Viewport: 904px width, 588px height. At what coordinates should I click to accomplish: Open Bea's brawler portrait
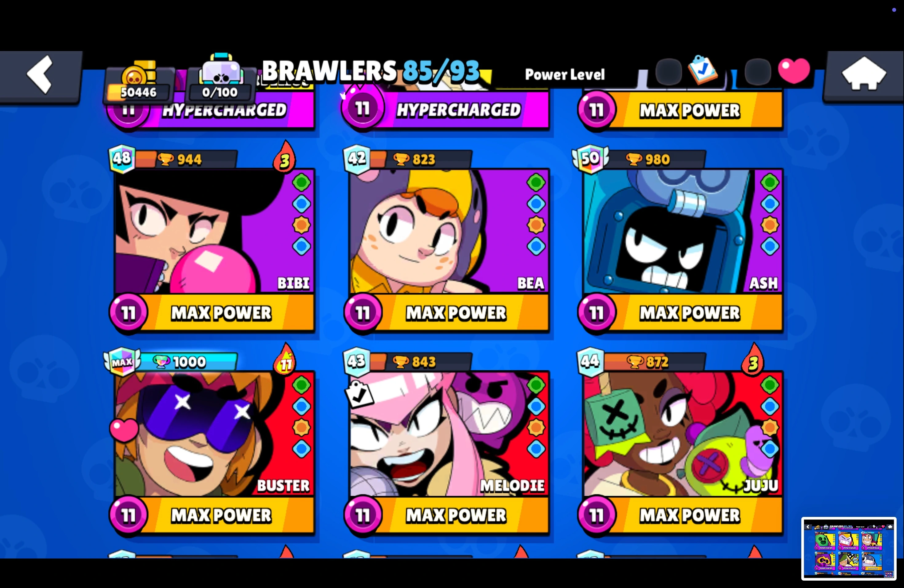[x=449, y=231]
